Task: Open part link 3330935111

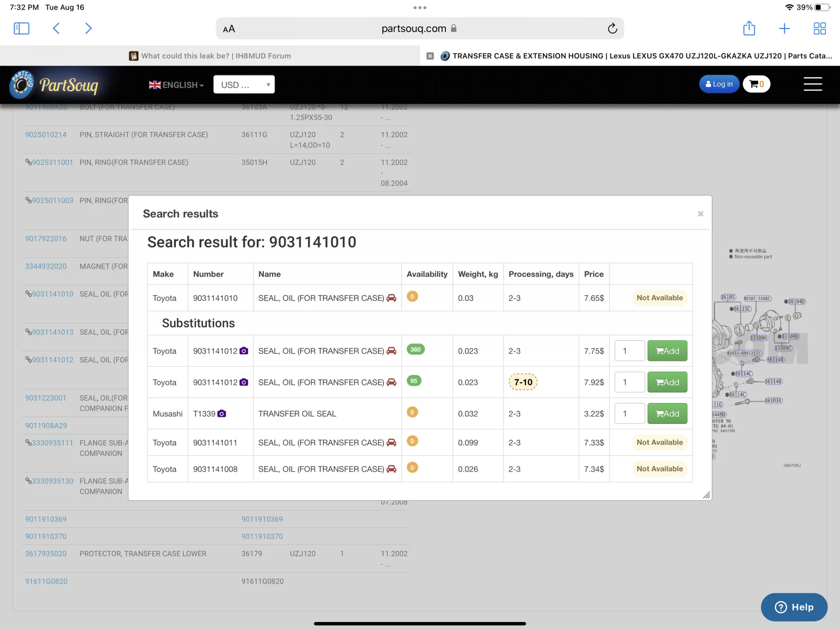Action: pyautogui.click(x=52, y=443)
